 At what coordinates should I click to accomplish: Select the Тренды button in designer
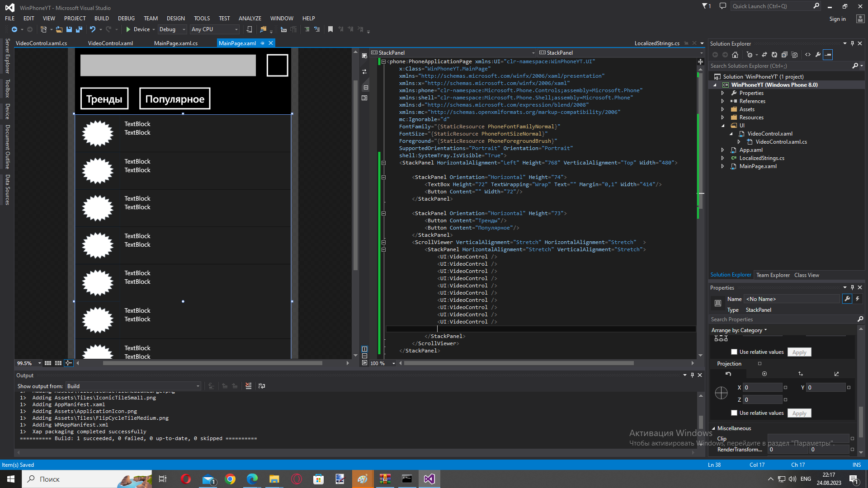104,99
